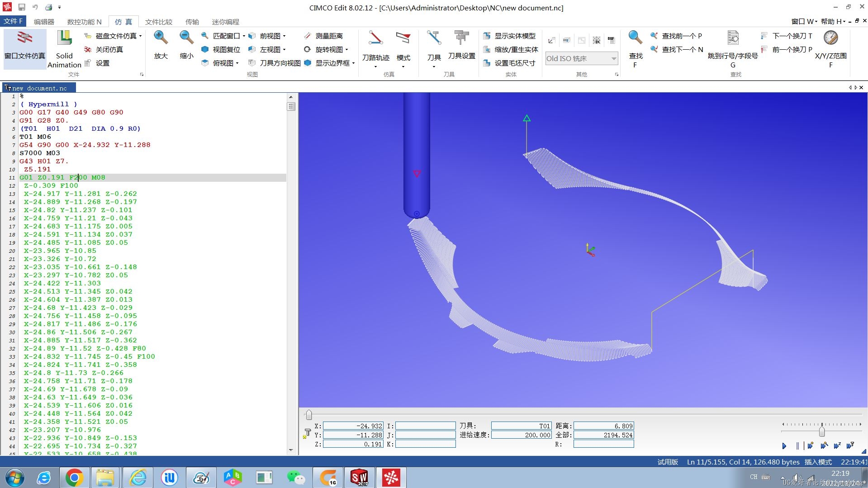Expand 匹配窗口 dropdown arrow

tap(244, 36)
